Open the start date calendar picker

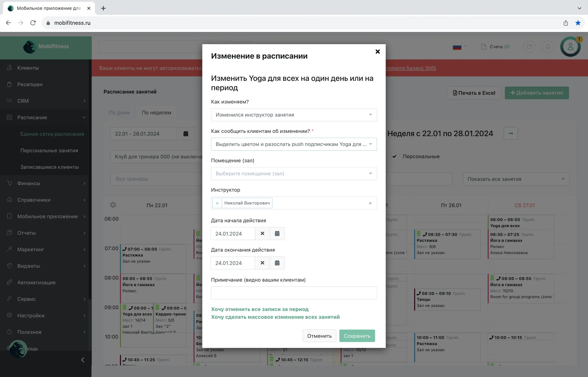coord(277,234)
